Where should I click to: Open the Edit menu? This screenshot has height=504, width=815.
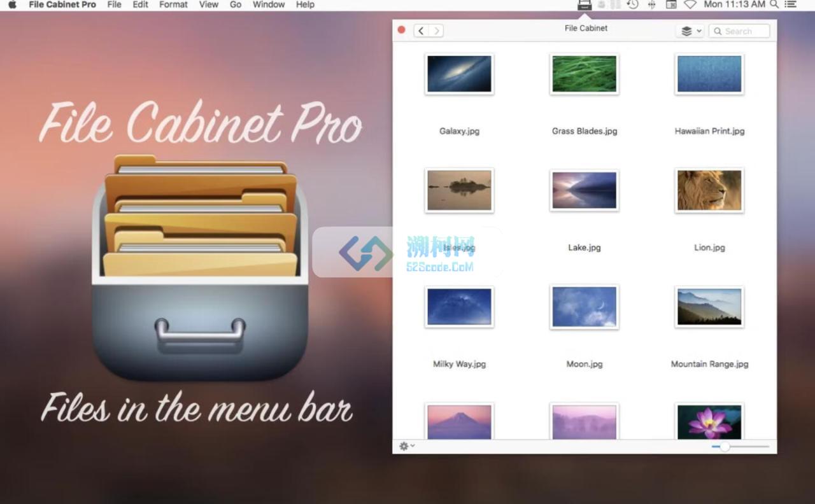(141, 4)
